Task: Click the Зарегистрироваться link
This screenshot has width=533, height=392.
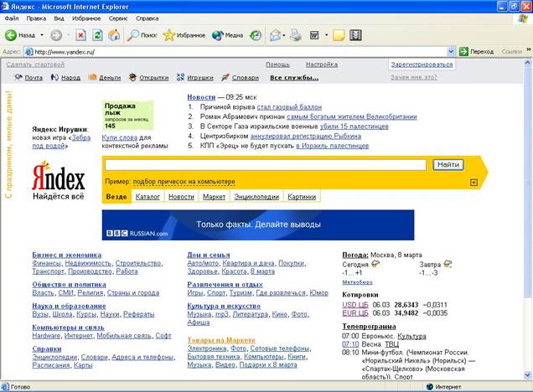Action: [x=422, y=64]
